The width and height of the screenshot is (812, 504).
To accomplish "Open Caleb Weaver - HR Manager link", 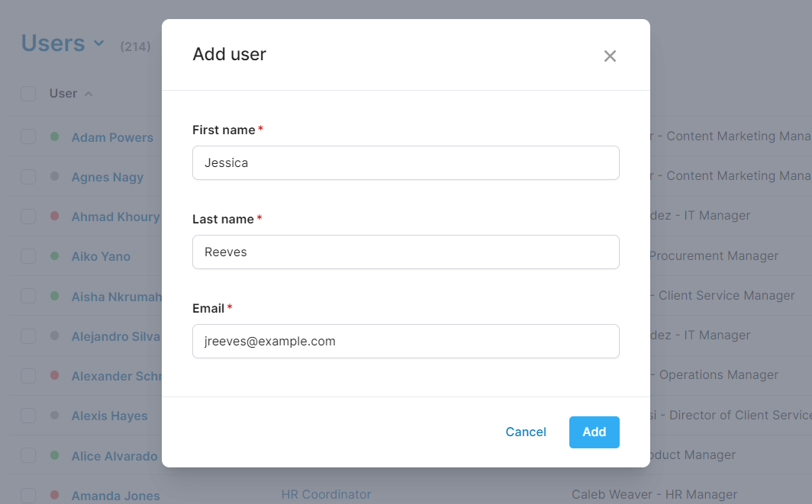I will (654, 495).
